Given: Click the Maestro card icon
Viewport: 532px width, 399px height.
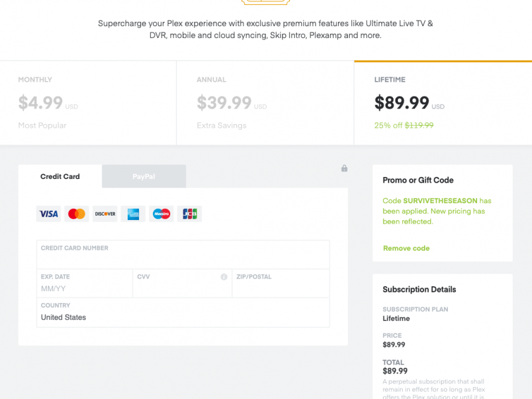Looking at the screenshot, I should coord(161,214).
